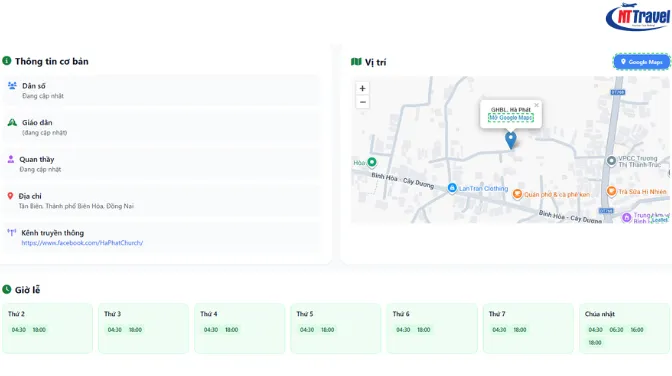Click the Dân số people icon
The image size is (672, 376).
pyautogui.click(x=12, y=86)
